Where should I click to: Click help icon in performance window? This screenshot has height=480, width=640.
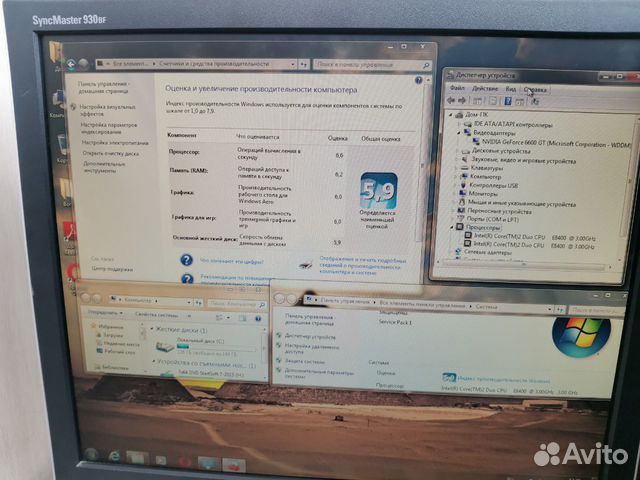pyautogui.click(x=418, y=80)
